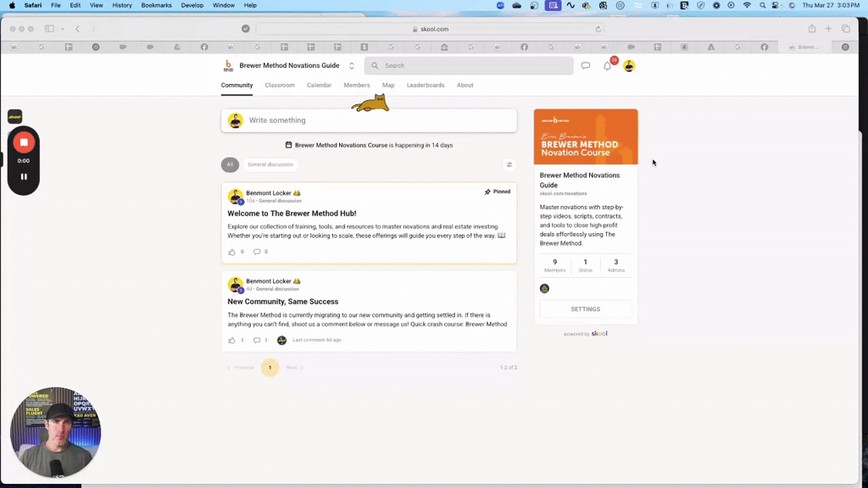
Task: Click the SETTINGS button
Action: [585, 309]
